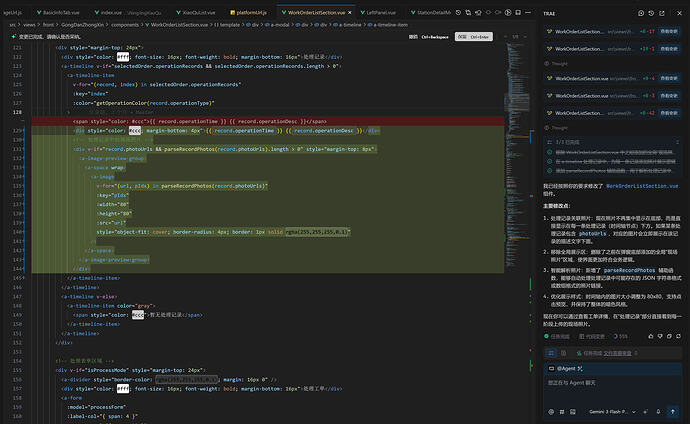Viewport: 690px width, 424px height.
Task: Go to previous change arrow
Action: [x=505, y=37]
